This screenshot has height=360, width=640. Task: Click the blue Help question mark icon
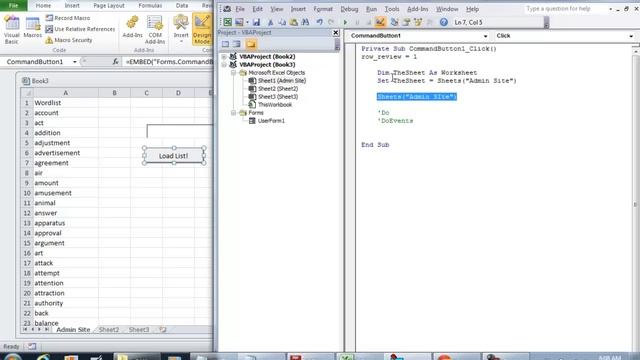pyautogui.click(x=444, y=22)
